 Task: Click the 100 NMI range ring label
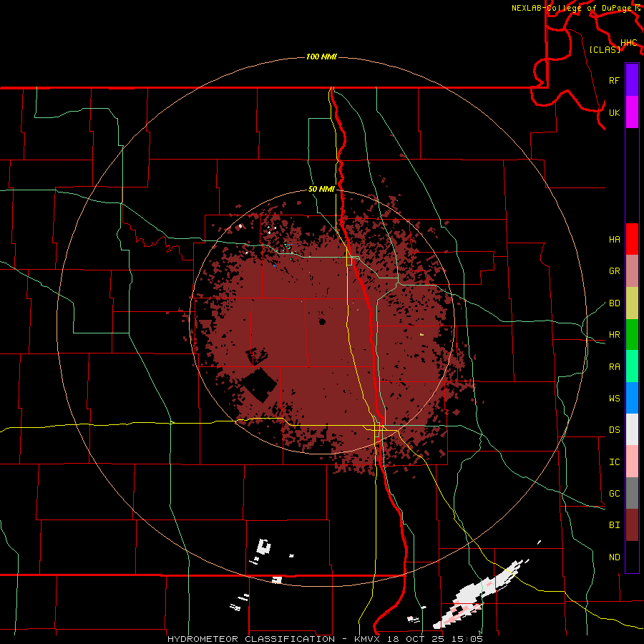[x=321, y=57]
